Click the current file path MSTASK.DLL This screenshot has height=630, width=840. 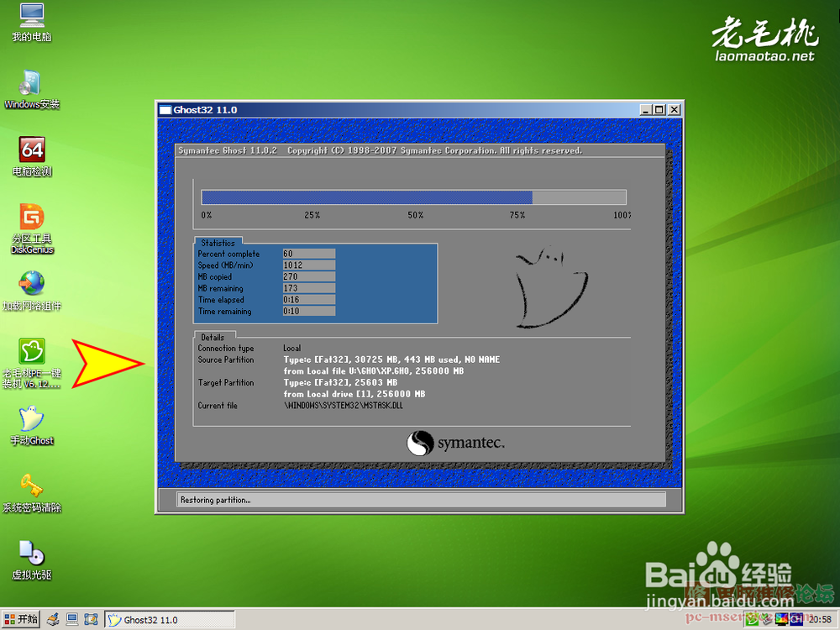(x=344, y=406)
